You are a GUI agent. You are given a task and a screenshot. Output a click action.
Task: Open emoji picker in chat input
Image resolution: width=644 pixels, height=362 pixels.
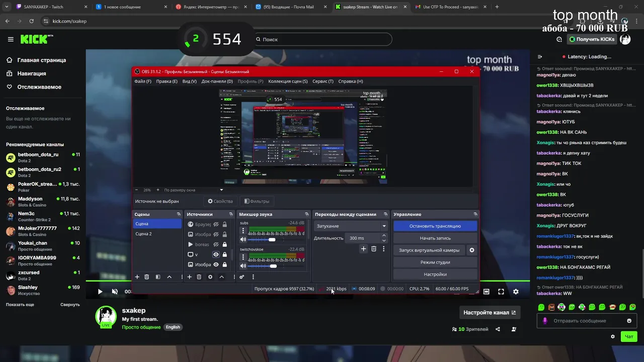(629, 321)
